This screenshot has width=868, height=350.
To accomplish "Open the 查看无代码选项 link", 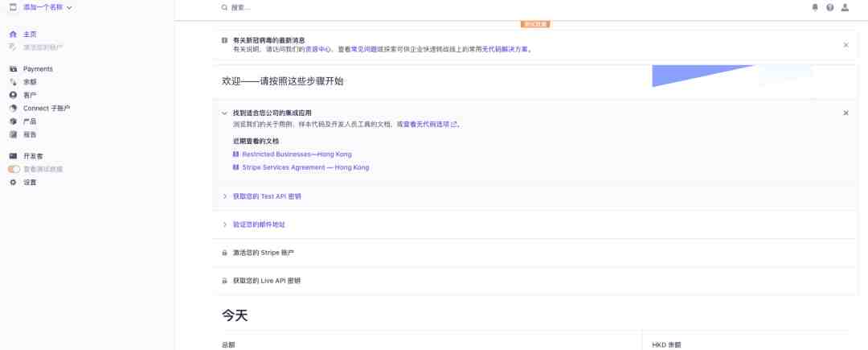I will pos(430,125).
